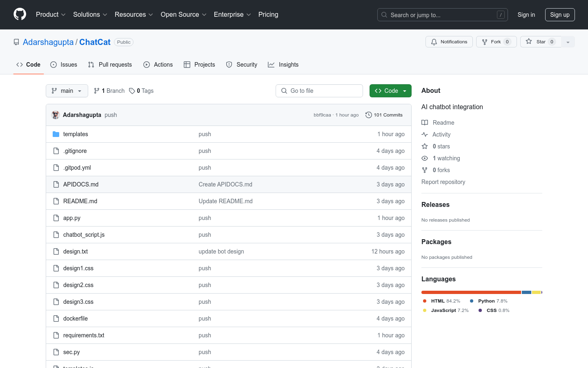Switch to the Code tab
588x368 pixels.
(29, 65)
